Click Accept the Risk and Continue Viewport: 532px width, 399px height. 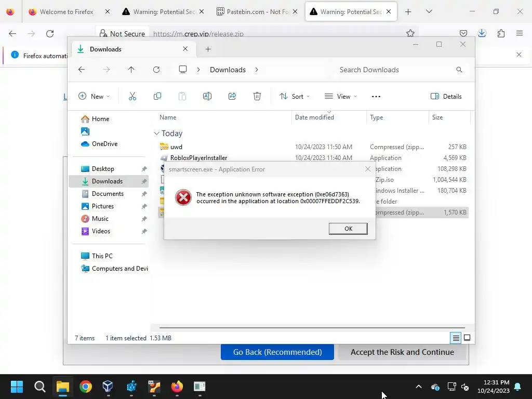(x=402, y=352)
